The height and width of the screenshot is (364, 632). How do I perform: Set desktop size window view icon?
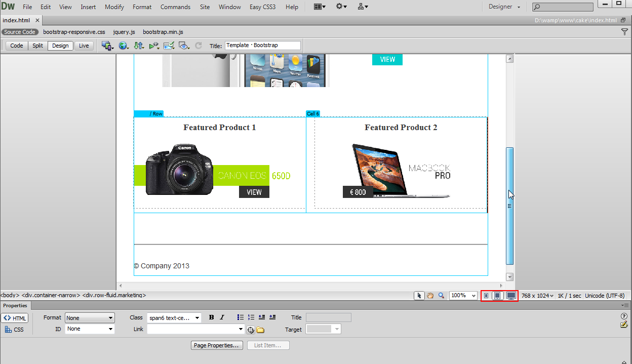click(511, 296)
